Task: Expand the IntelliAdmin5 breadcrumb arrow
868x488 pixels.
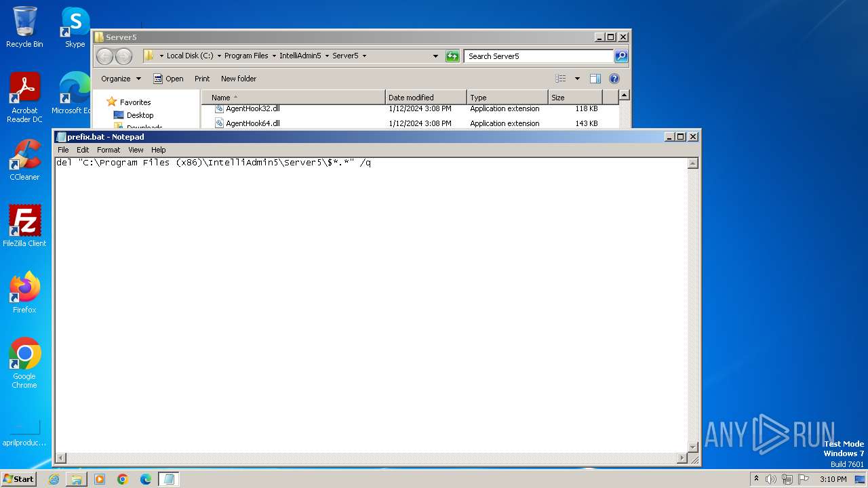Action: tap(327, 56)
